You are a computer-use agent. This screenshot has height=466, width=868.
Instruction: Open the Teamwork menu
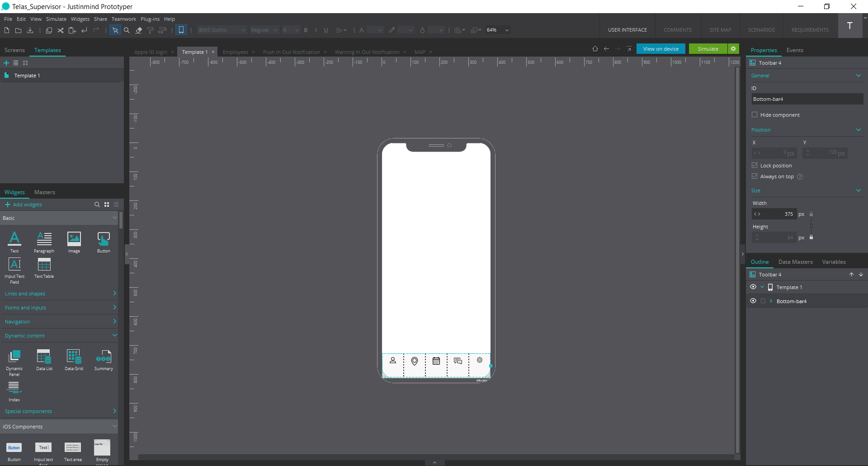(x=123, y=19)
